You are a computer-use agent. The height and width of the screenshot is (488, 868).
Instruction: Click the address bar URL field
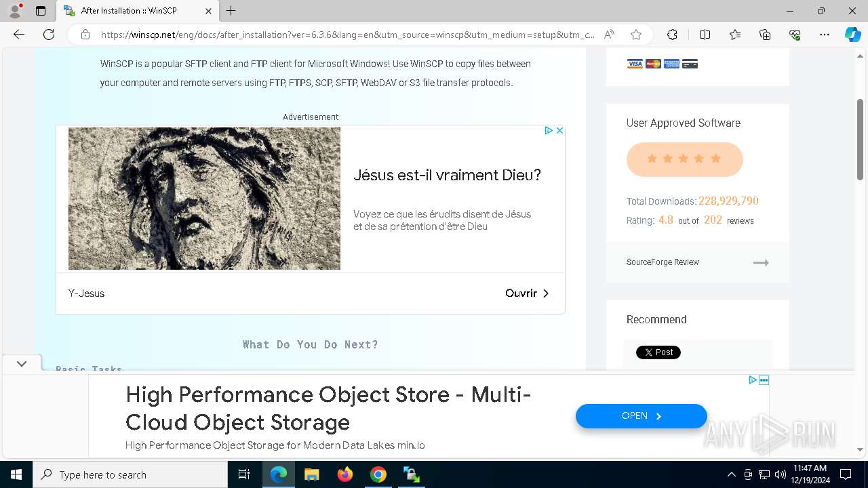[348, 35]
